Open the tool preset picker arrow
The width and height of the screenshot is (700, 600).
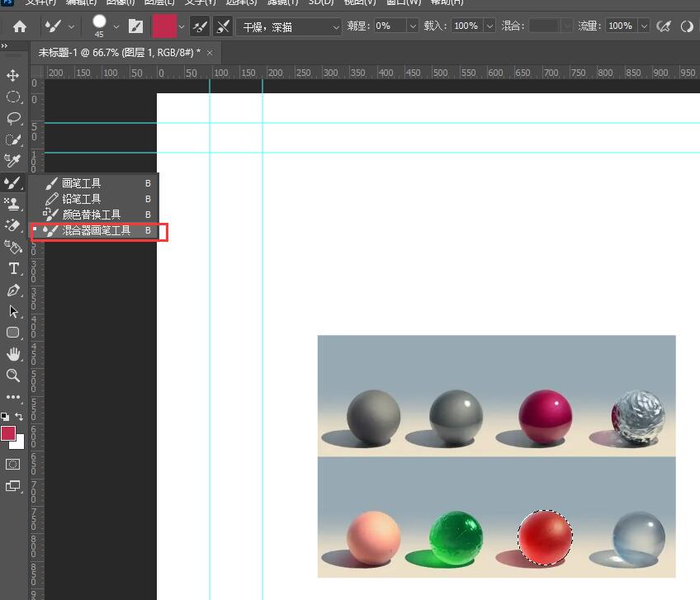[71, 27]
